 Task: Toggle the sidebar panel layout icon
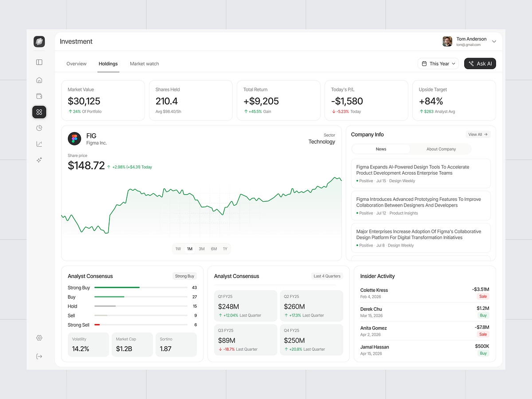click(39, 63)
